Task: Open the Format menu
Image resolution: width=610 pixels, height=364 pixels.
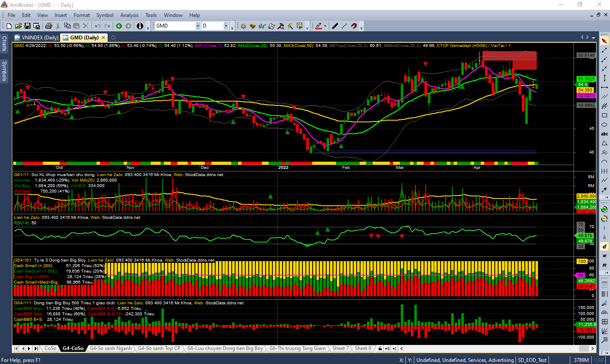Action: 82,15
